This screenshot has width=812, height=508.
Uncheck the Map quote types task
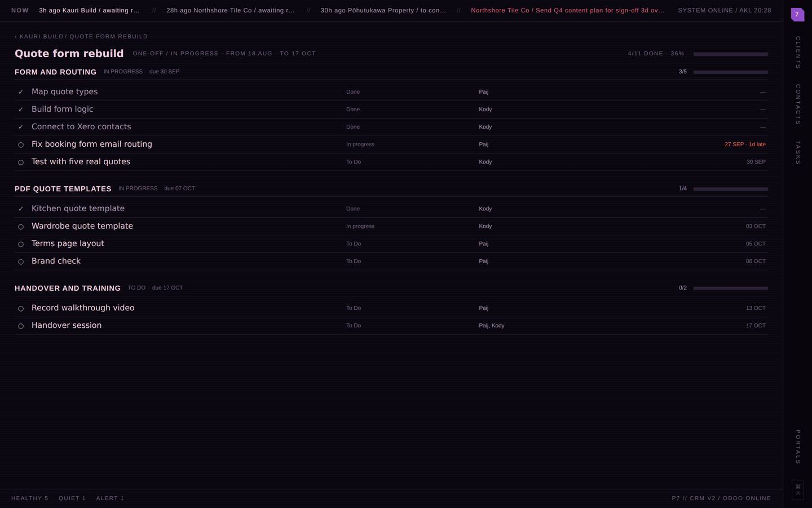click(x=21, y=92)
